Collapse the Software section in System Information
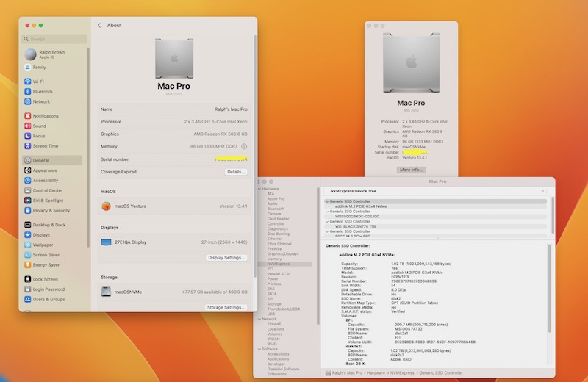Viewport: 588px width, 382px height. 259,349
